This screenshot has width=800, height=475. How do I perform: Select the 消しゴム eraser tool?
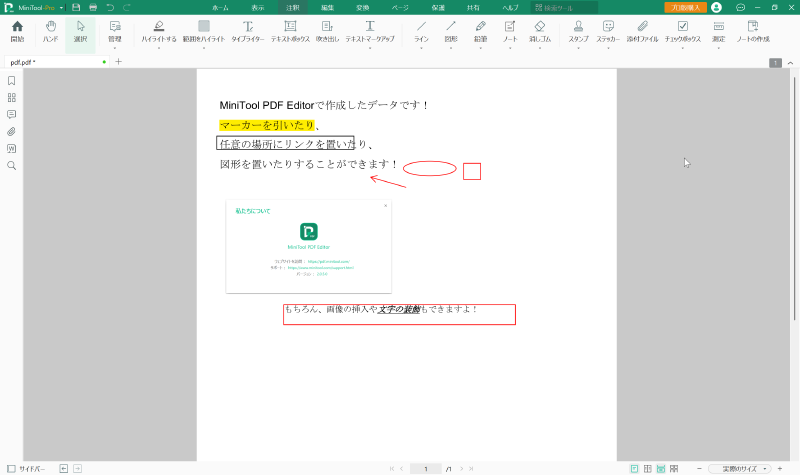pyautogui.click(x=539, y=30)
